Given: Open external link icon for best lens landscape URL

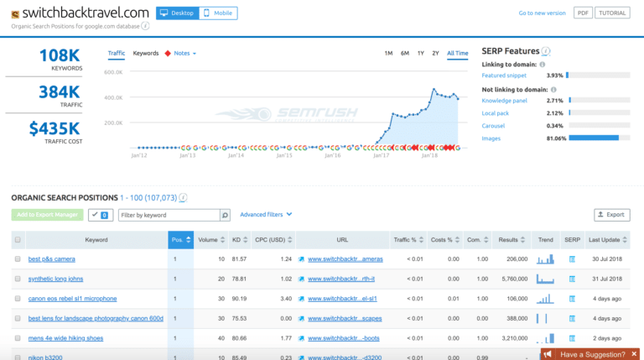Looking at the screenshot, I should coord(301,319).
